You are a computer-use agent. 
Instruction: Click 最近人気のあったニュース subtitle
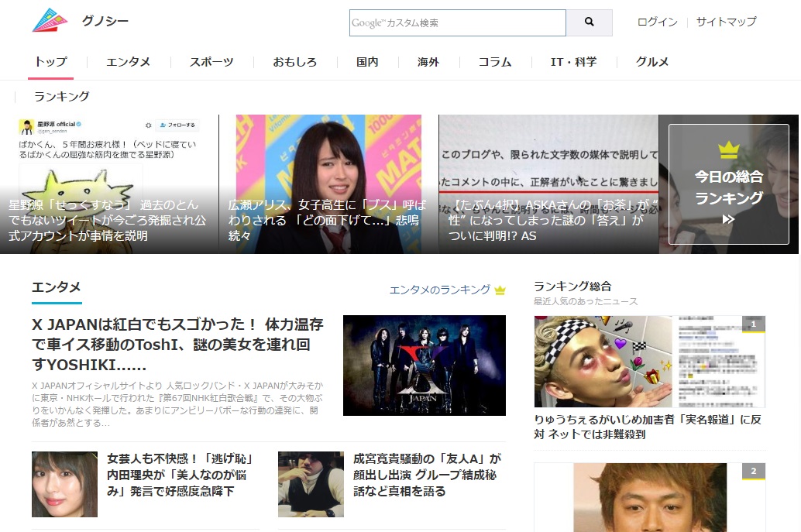click(586, 301)
